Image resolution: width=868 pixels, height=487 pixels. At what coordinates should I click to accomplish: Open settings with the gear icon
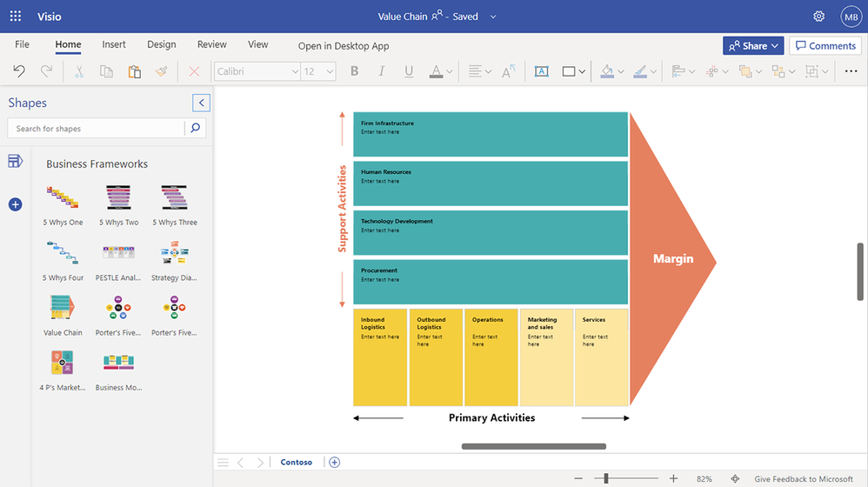coord(818,17)
